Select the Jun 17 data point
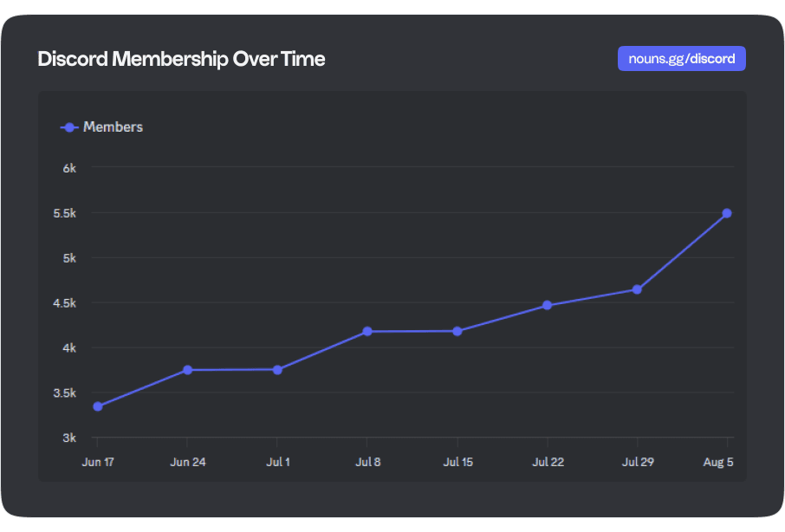785x532 pixels. [98, 406]
